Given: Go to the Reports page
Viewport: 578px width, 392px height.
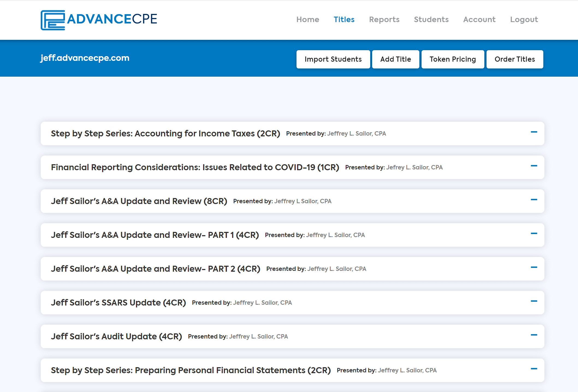Looking at the screenshot, I should (x=384, y=20).
